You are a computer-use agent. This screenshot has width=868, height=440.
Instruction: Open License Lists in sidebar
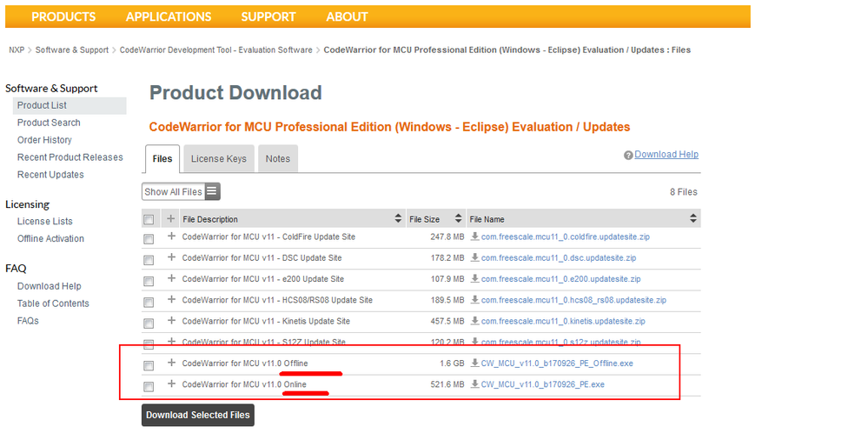45,221
